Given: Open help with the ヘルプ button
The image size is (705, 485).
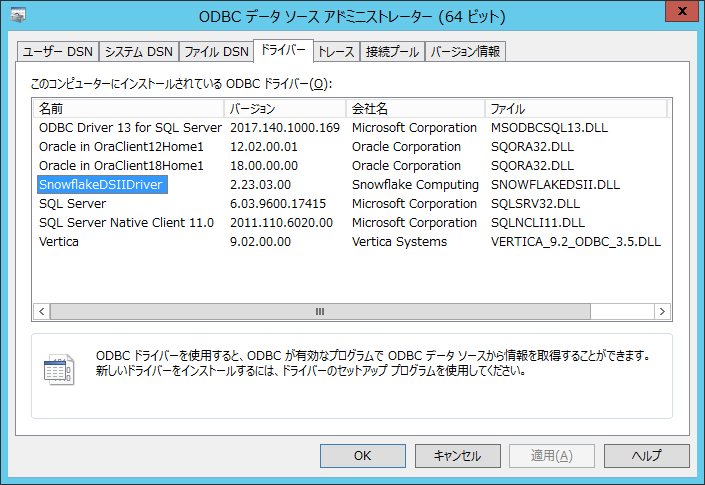Looking at the screenshot, I should pos(647,456).
